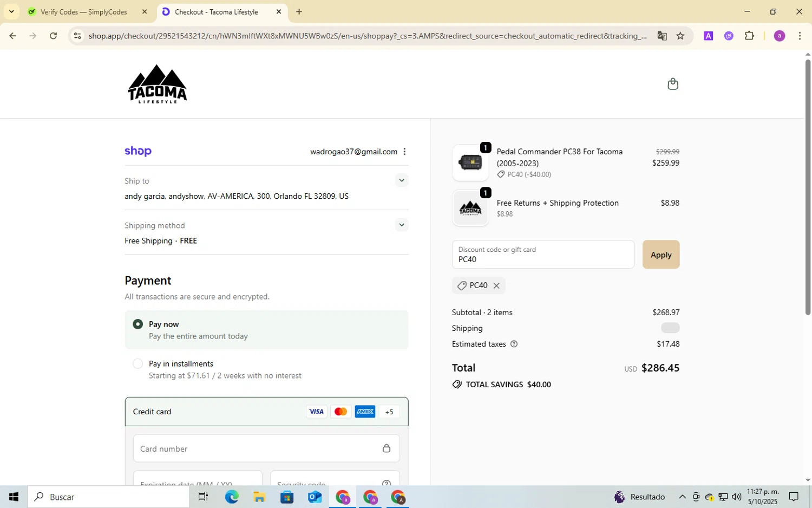Image resolution: width=812 pixels, height=508 pixels.
Task: Click the taskbar clock showing 11:27 p. m.
Action: (x=763, y=497)
